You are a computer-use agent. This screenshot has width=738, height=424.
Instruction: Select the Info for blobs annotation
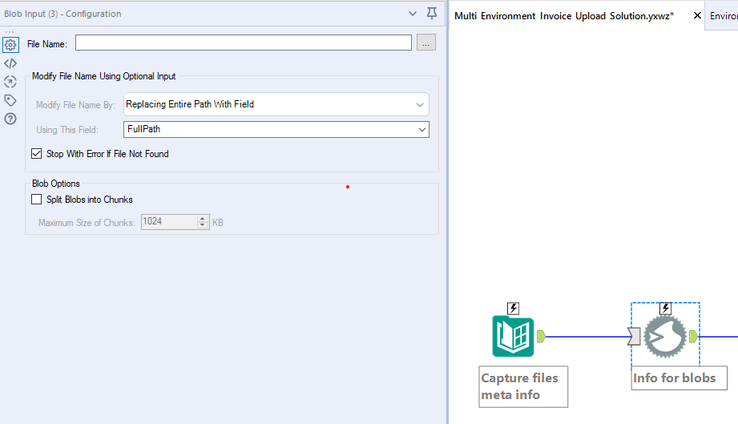pyautogui.click(x=679, y=378)
